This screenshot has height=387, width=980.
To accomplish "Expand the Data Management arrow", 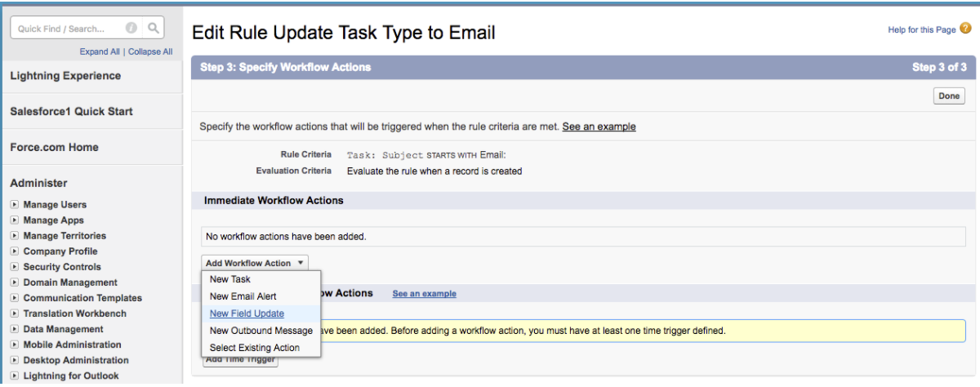I will coord(15,329).
